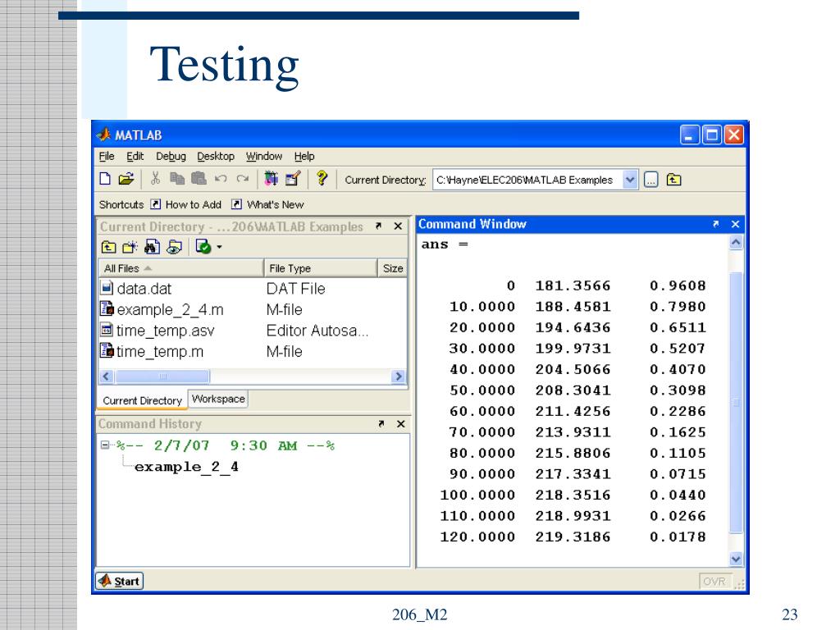
Task: Close the Command Window panel
Action: point(736,224)
